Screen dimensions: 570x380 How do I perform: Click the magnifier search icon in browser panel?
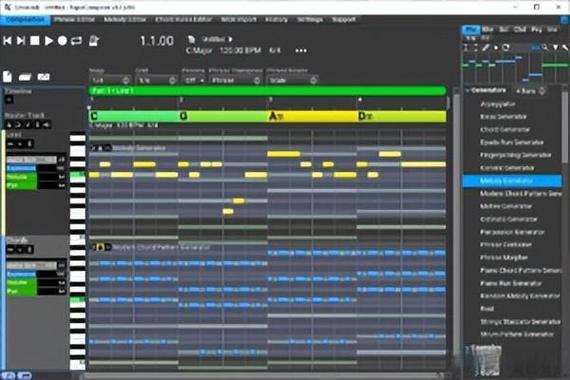coord(545,48)
